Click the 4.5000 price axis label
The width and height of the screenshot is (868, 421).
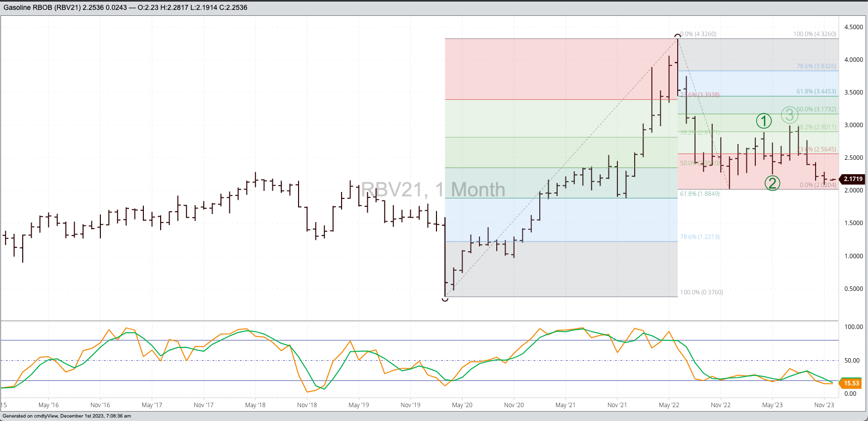(x=853, y=27)
